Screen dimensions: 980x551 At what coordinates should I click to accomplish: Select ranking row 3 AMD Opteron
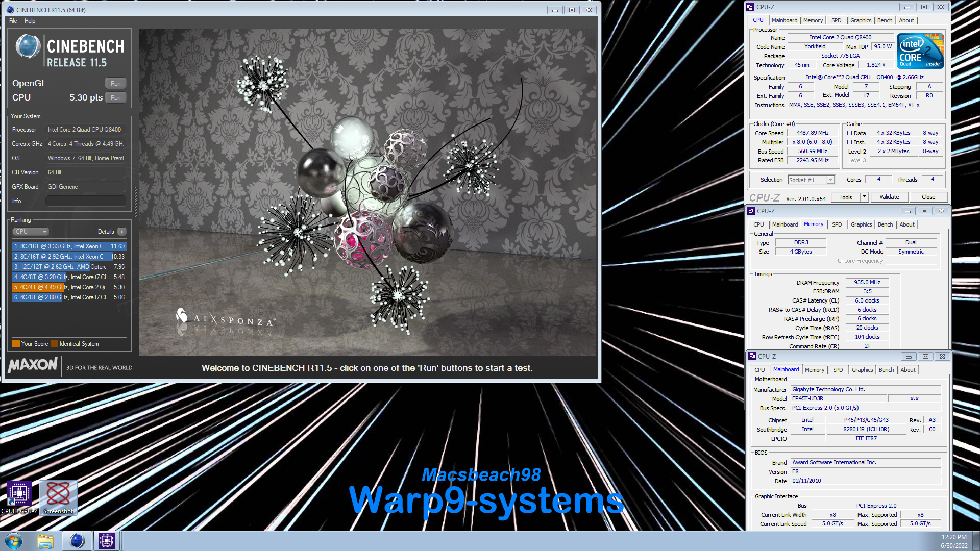click(x=69, y=267)
